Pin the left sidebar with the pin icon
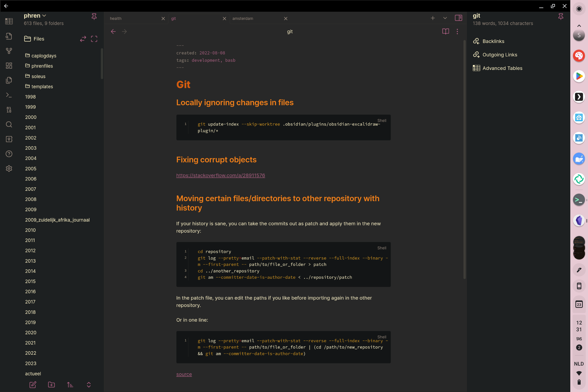The height and width of the screenshot is (392, 588). (94, 17)
